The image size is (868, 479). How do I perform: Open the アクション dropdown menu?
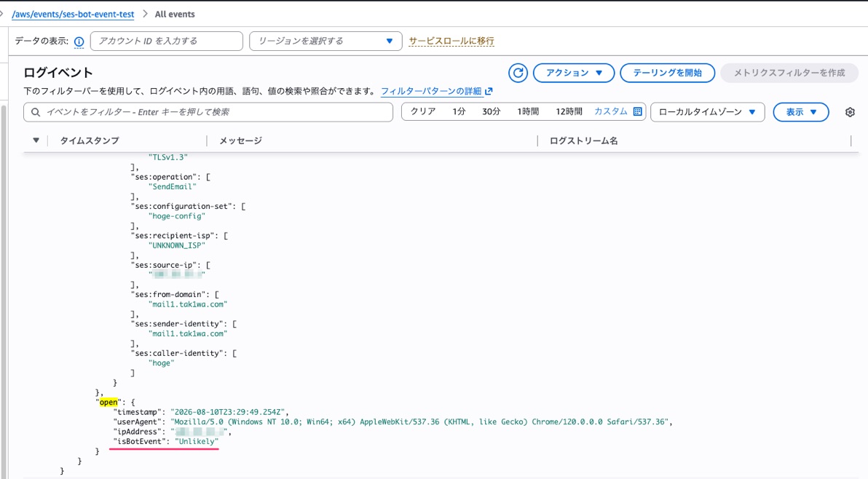(x=574, y=73)
